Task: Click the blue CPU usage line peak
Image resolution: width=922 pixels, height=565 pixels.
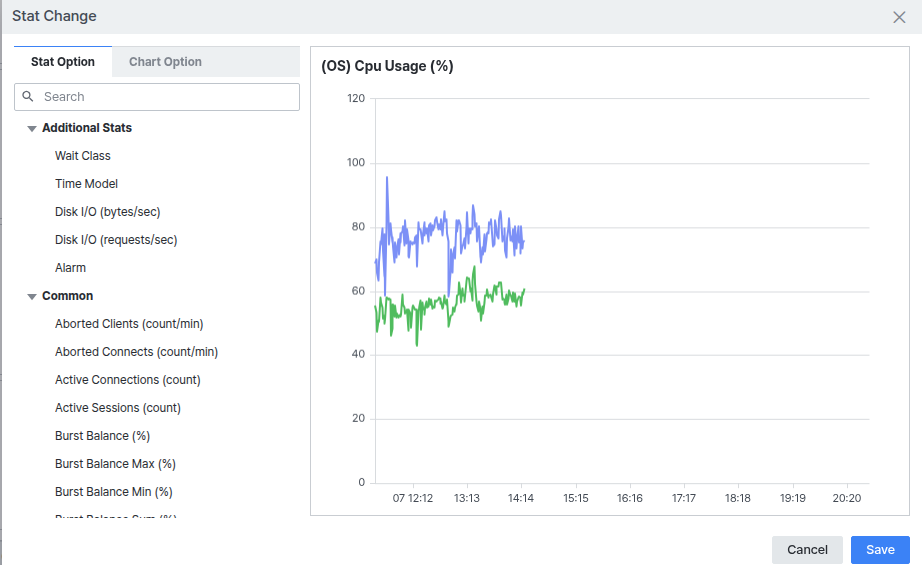Action: [387, 178]
